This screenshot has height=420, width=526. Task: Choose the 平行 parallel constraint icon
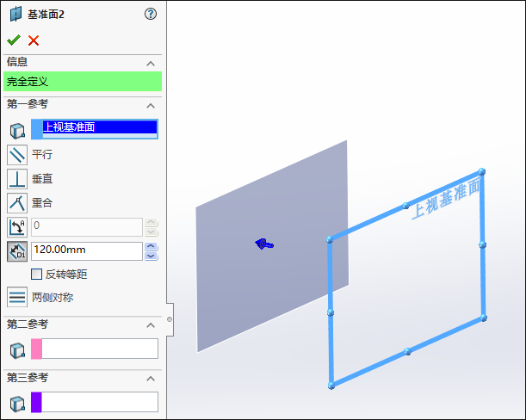(x=17, y=155)
